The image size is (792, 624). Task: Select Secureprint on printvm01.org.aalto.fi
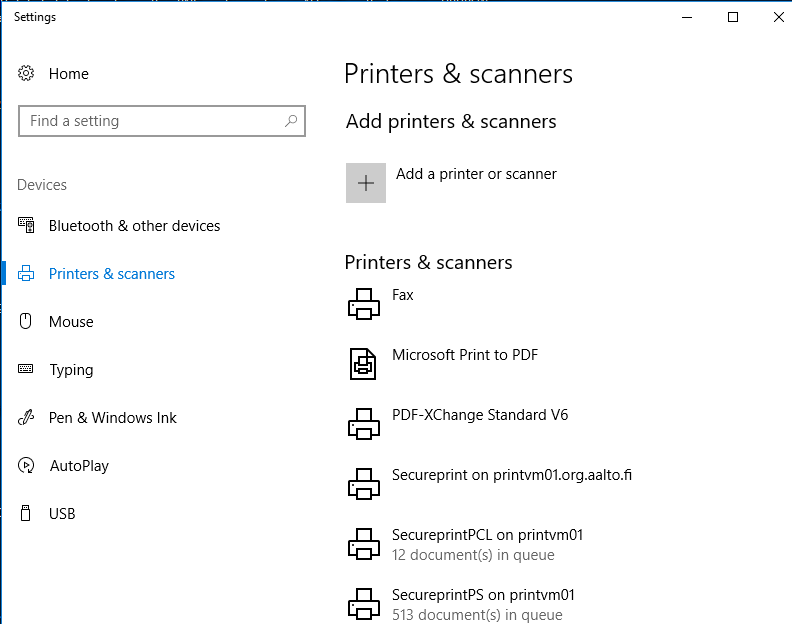tap(511, 475)
